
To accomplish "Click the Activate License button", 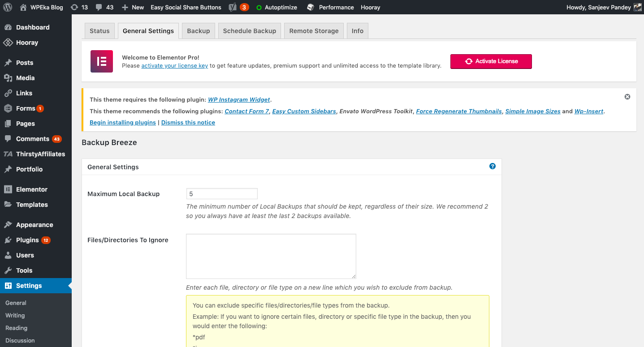I will click(491, 61).
